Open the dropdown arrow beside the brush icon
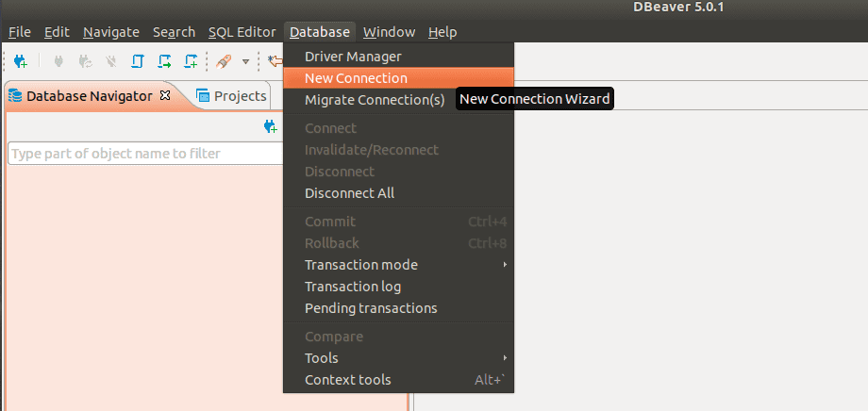 246,61
